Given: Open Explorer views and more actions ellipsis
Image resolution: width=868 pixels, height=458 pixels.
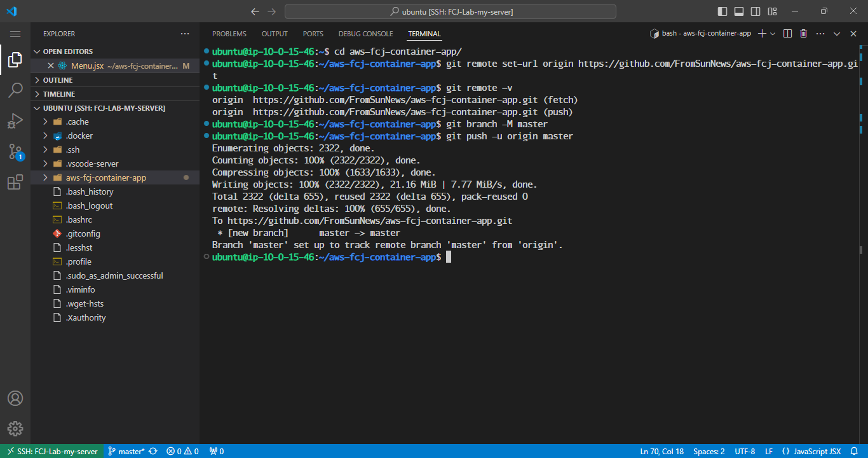Looking at the screenshot, I should [x=185, y=34].
